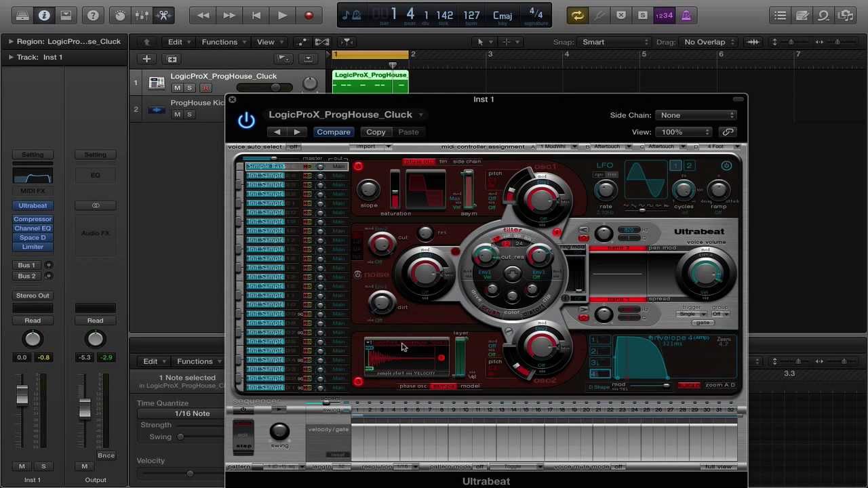Open the Editors scissors icon

coord(163,15)
